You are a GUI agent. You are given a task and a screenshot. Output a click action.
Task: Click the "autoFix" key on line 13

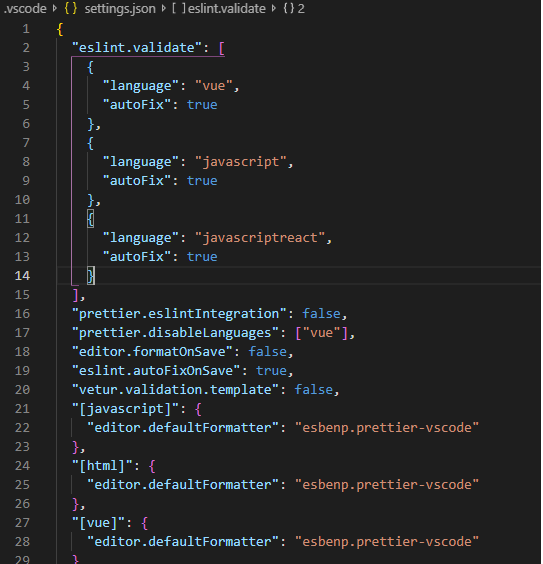click(137, 257)
